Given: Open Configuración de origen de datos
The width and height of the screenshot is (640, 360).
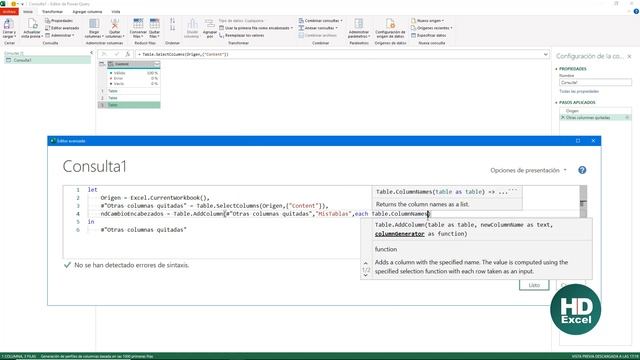Looking at the screenshot, I should click(390, 28).
